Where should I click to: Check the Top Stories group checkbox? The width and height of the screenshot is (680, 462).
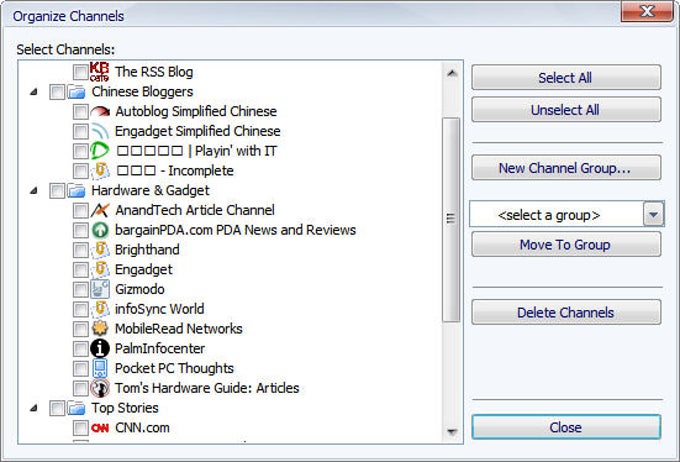(57, 408)
